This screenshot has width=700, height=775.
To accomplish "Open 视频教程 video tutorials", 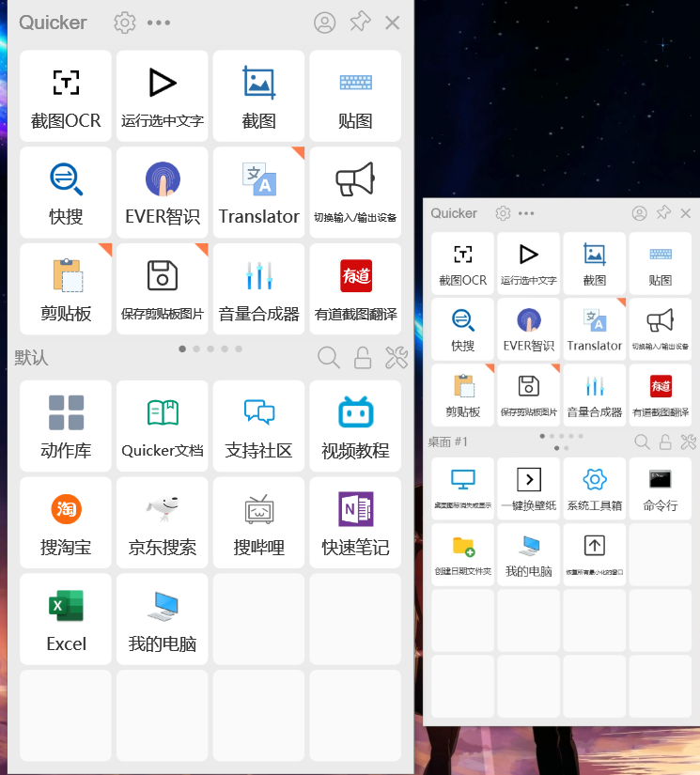I will coord(355,426).
